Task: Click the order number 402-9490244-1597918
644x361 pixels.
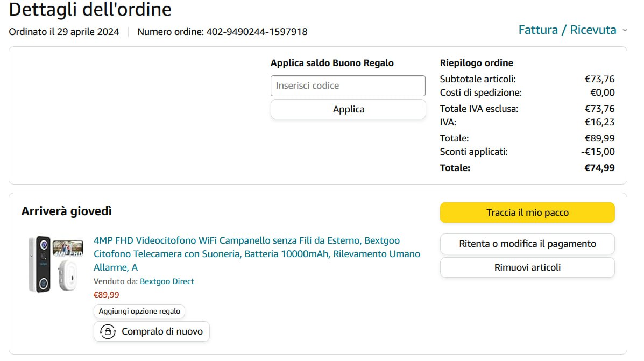Action: 257,32
